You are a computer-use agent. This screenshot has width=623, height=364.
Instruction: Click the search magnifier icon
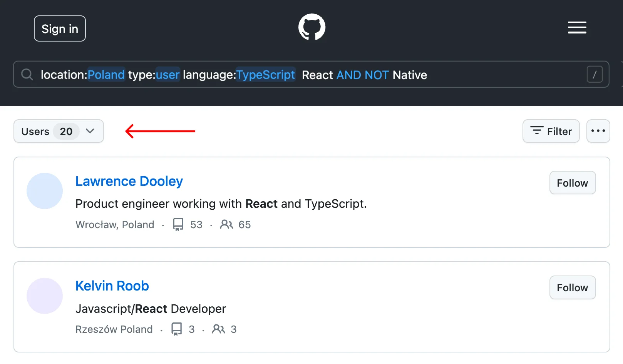point(27,74)
